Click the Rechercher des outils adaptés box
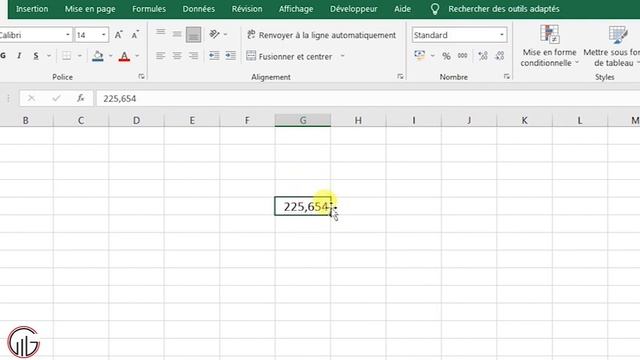 coord(504,9)
